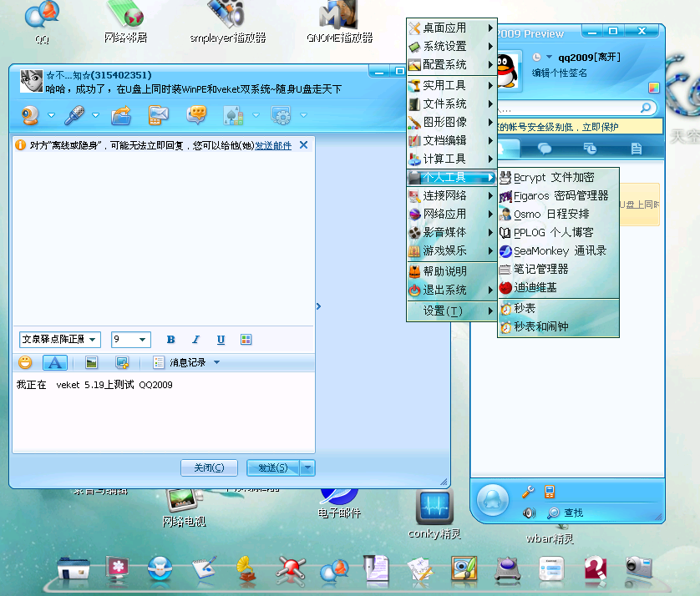Click in the message input text area
This screenshot has height=596, width=700.
tap(164, 412)
